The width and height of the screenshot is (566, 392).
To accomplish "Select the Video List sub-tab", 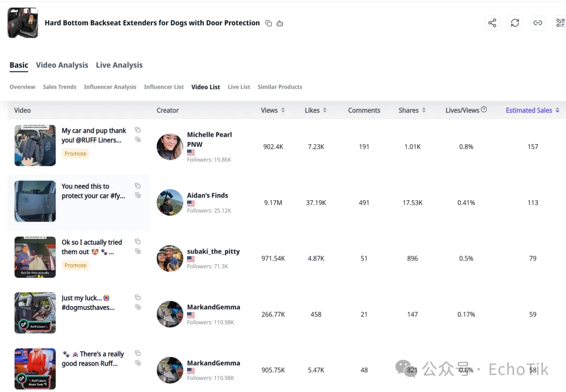I will tap(206, 87).
